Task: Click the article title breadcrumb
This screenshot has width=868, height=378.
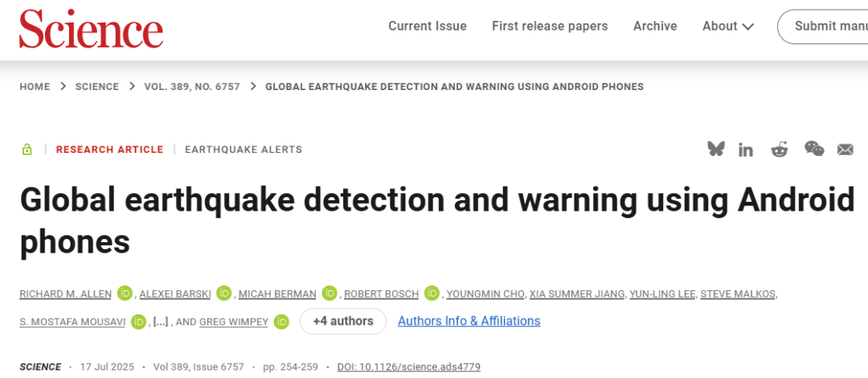Action: point(454,87)
